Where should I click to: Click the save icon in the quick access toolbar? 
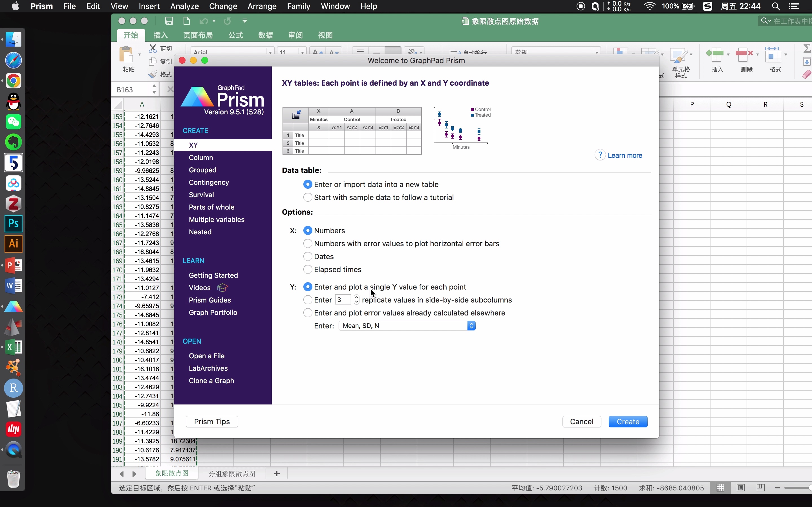coord(169,21)
